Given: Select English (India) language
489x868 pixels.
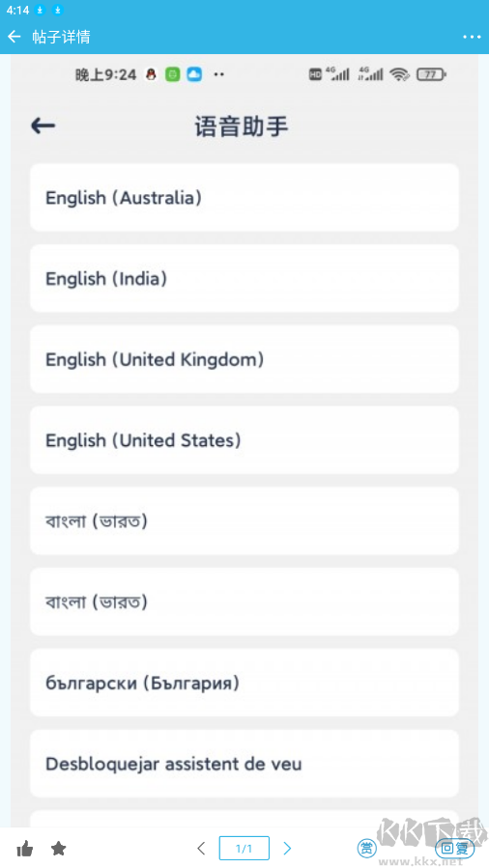Looking at the screenshot, I should click(244, 278).
